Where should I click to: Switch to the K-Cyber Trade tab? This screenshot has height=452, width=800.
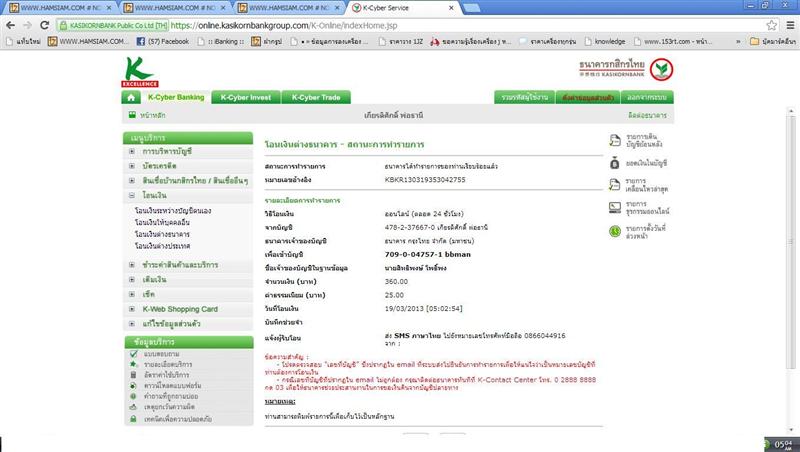(x=316, y=97)
